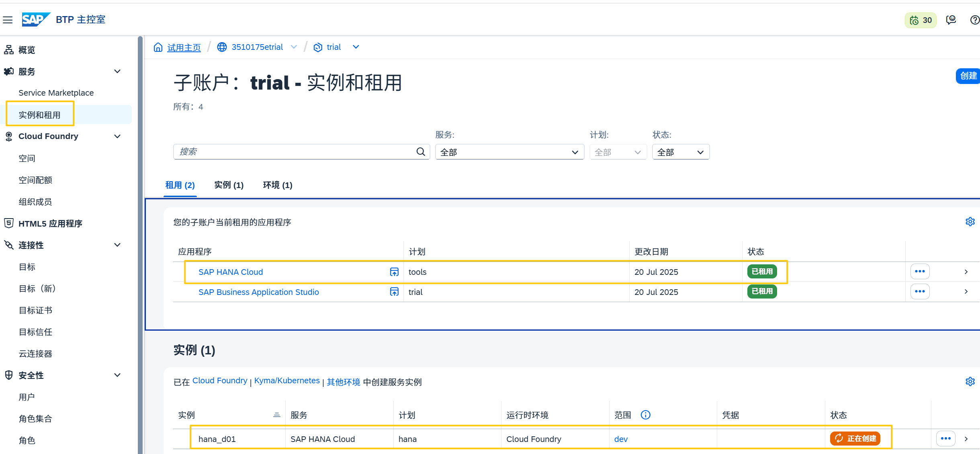Collapse the 连接性 sidebar section

tap(117, 245)
